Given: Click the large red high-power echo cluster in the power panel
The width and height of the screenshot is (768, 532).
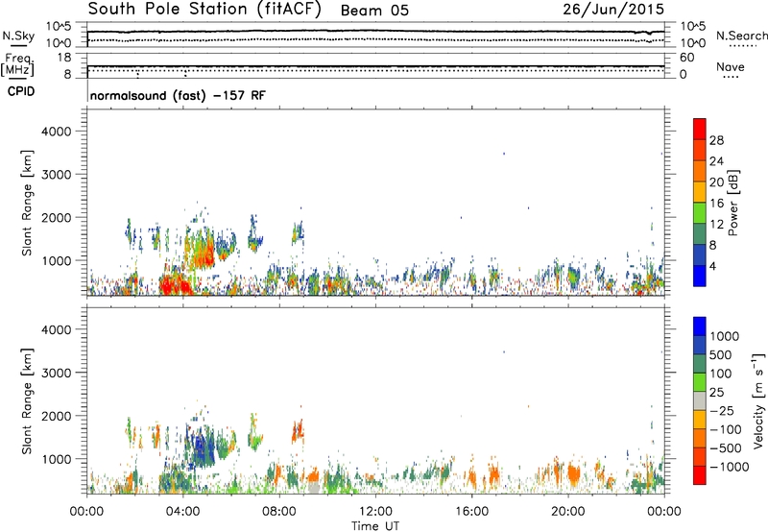Looking at the screenshot, I should [x=176, y=284].
